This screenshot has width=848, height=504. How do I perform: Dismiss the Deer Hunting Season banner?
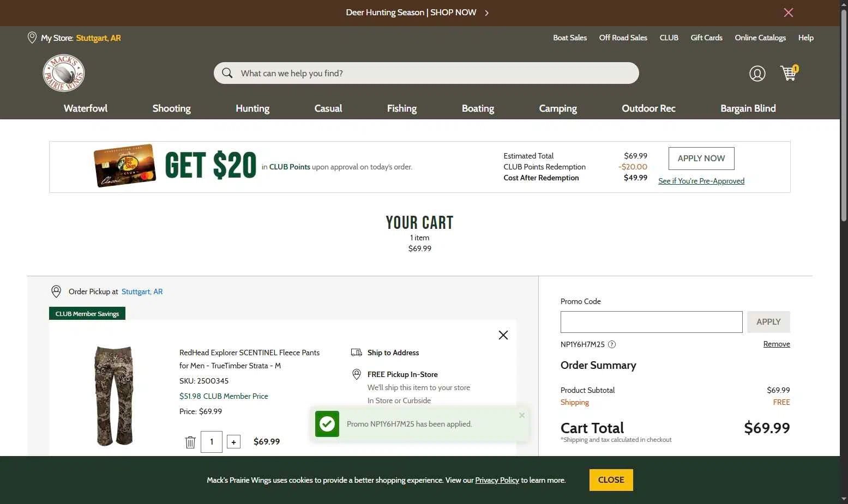click(789, 13)
